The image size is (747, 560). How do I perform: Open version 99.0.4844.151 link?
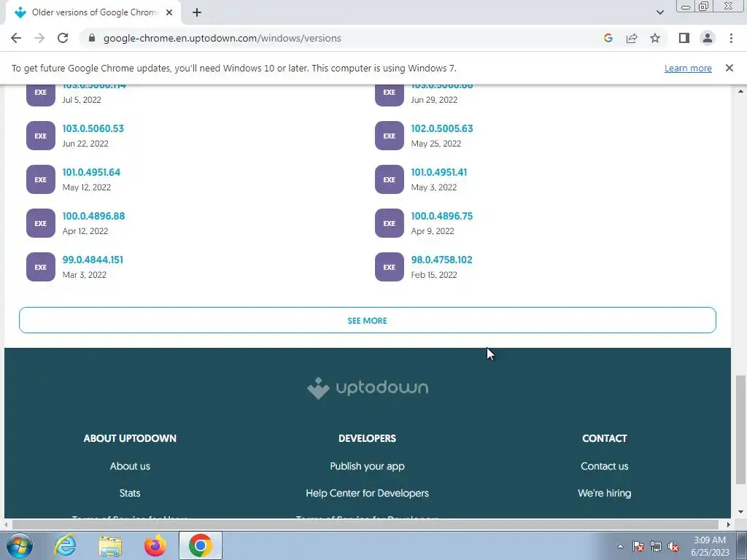coord(93,260)
